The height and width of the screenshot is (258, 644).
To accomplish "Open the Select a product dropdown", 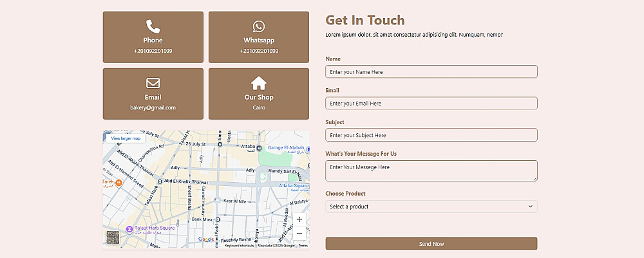I will point(431,207).
